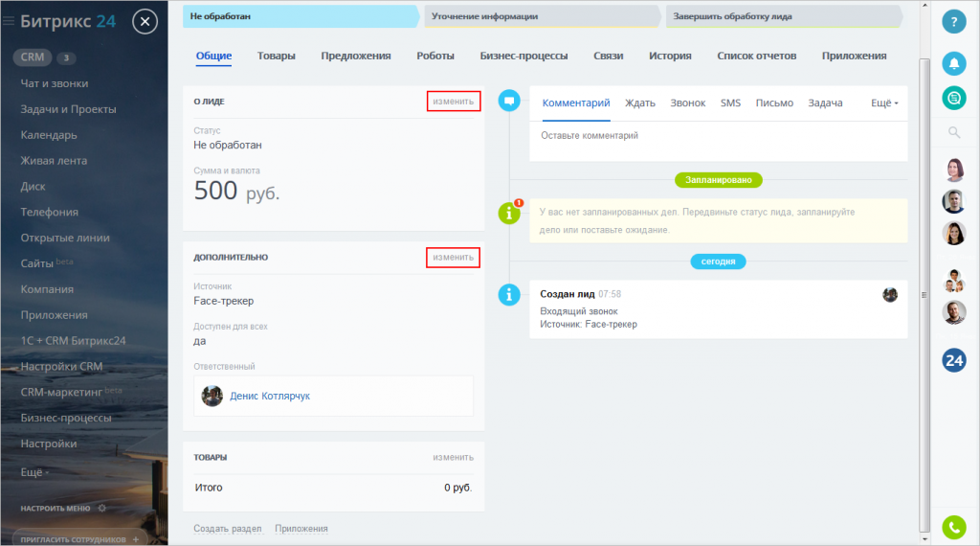Expand the Ещё dropdown in activity tabs

(x=884, y=103)
